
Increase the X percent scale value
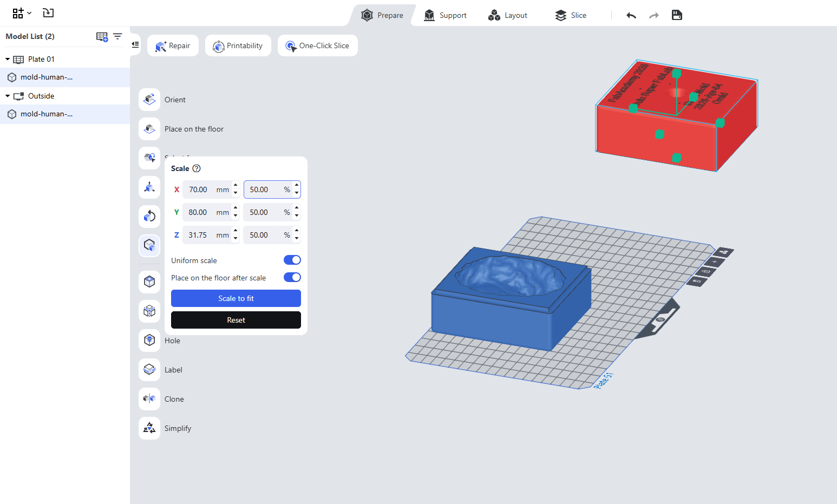click(297, 185)
